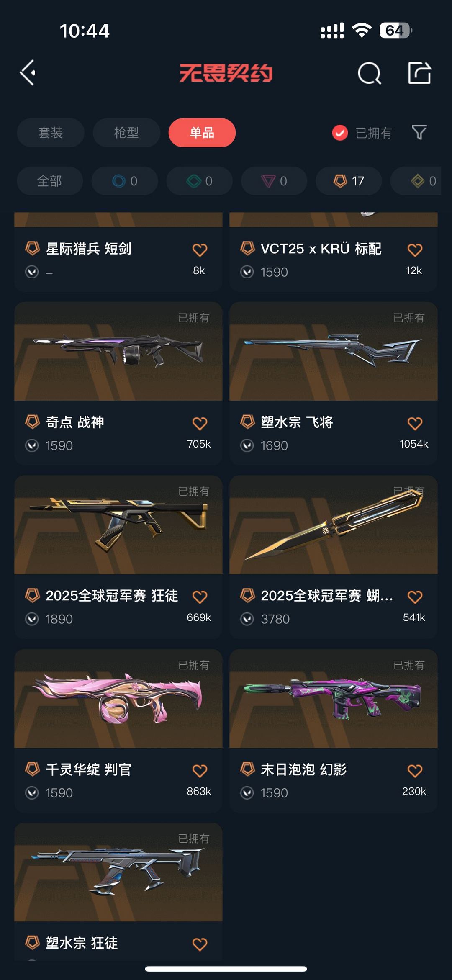Filter by green diamond tier chip

pyautogui.click(x=200, y=181)
